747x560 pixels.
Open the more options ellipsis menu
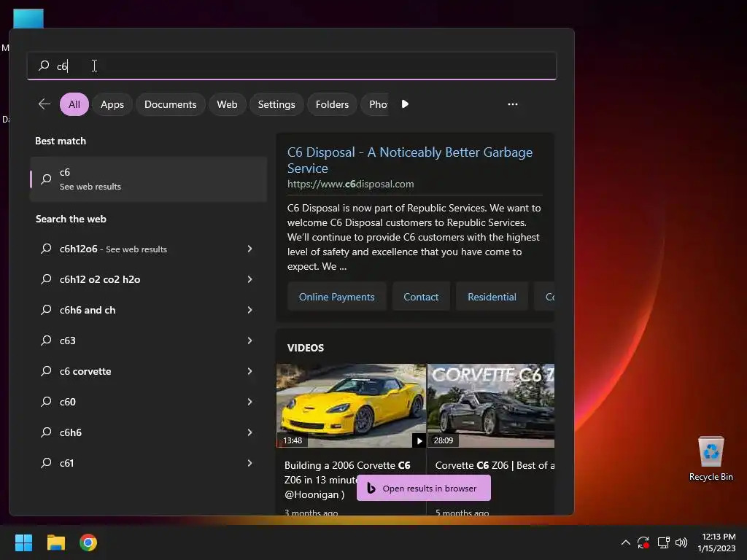click(513, 104)
